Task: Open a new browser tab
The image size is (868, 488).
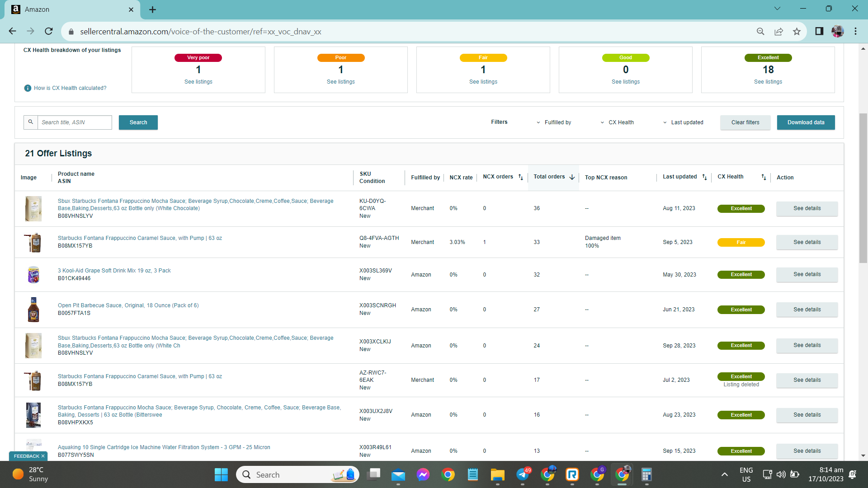Action: 153,9
